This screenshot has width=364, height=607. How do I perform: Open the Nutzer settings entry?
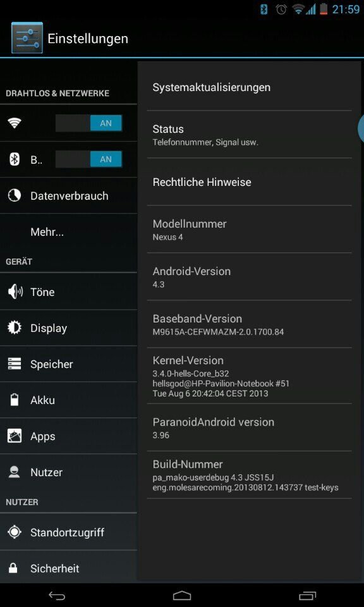pos(68,472)
